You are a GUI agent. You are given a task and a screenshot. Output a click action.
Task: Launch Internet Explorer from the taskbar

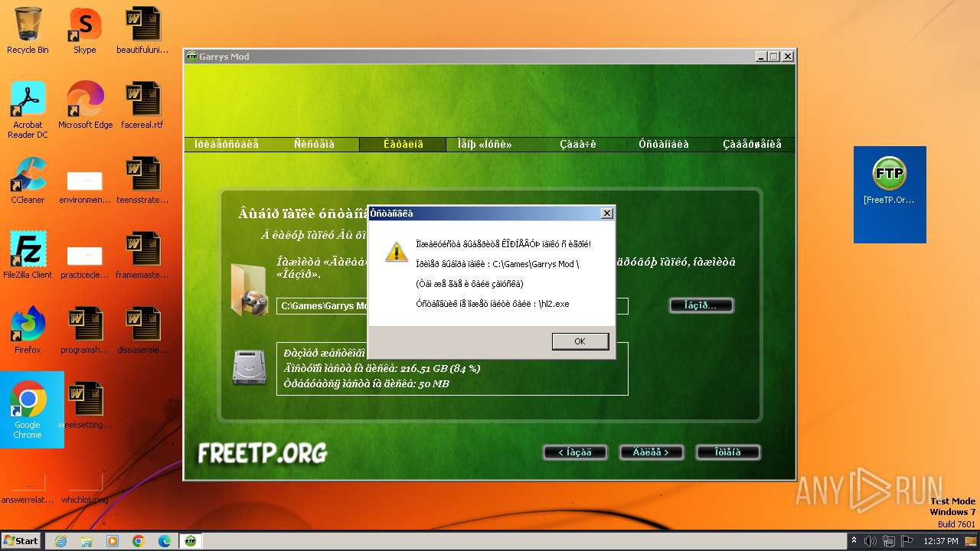(x=60, y=541)
